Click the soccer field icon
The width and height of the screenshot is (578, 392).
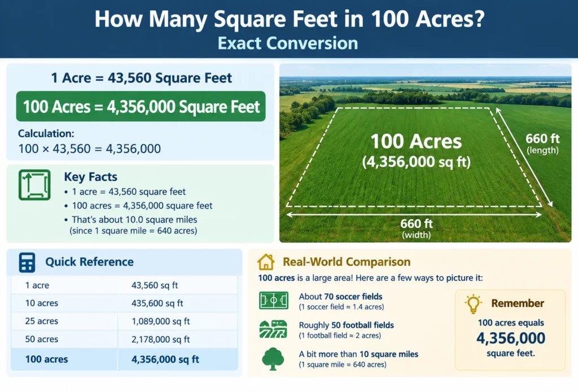(x=274, y=300)
